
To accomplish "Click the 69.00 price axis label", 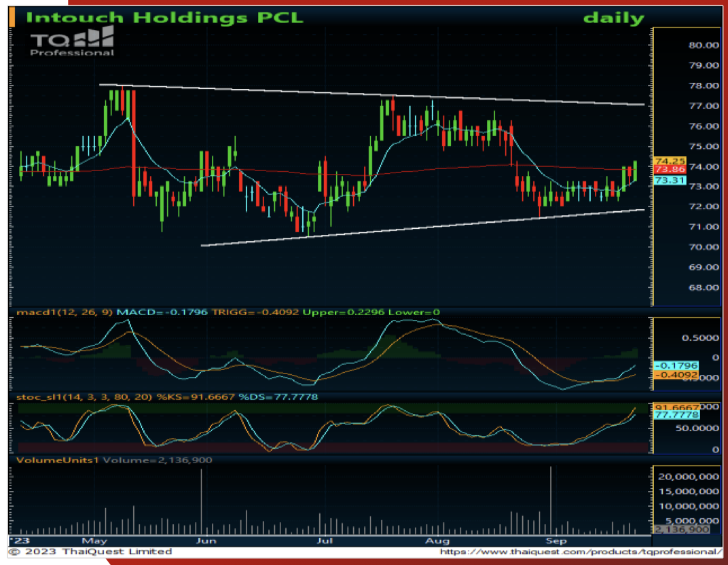I will (704, 268).
